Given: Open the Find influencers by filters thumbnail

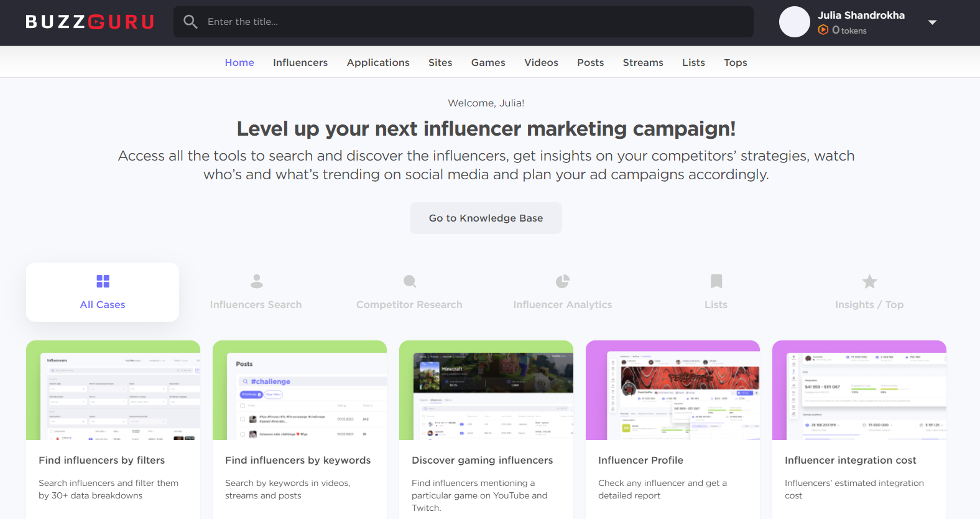Looking at the screenshot, I should [x=113, y=390].
